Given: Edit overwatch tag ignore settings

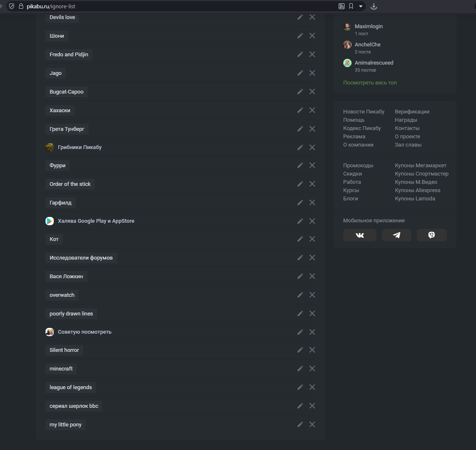Looking at the screenshot, I should pyautogui.click(x=300, y=295).
